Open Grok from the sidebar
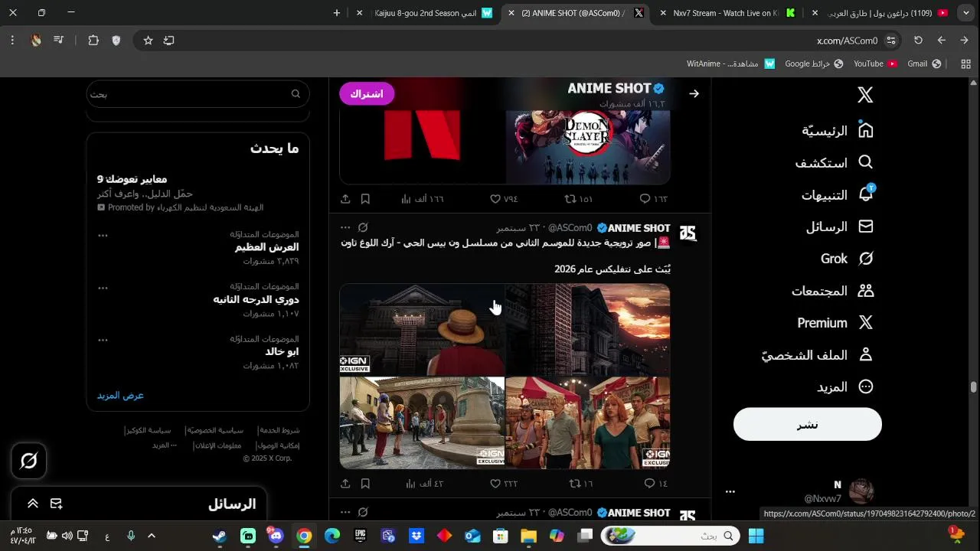 pyautogui.click(x=847, y=259)
